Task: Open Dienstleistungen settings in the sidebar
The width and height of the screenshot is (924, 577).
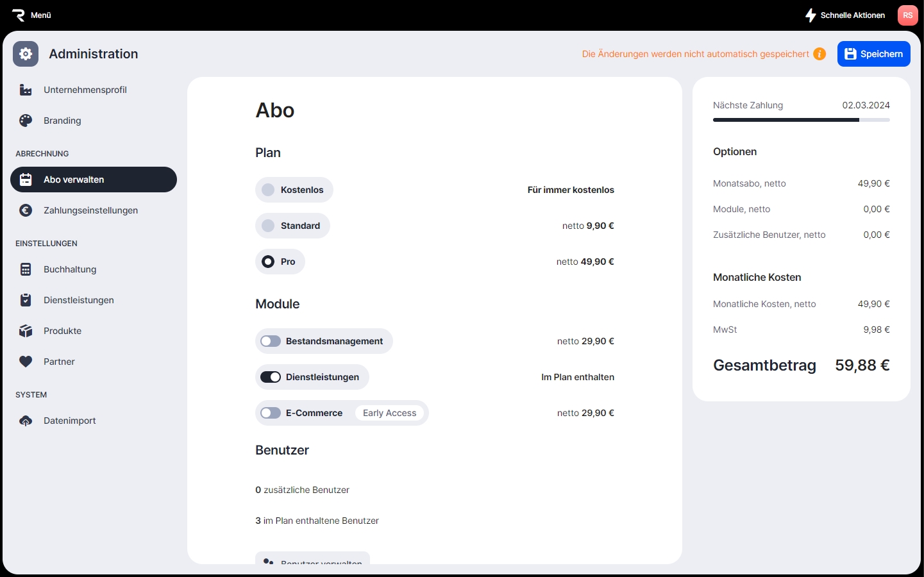Action: point(78,300)
